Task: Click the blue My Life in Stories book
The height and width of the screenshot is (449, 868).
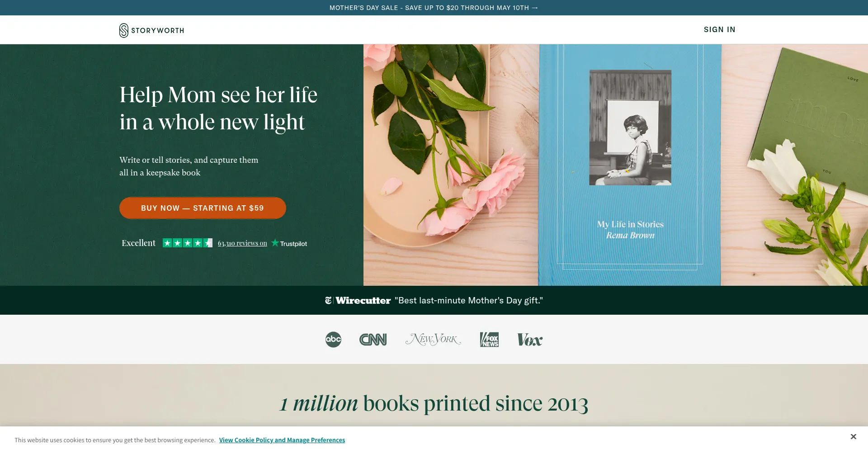Action: point(630,165)
